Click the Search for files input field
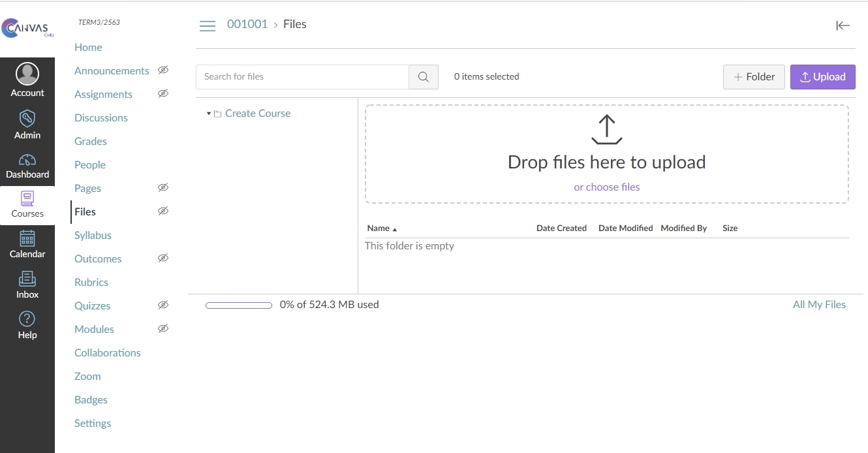Viewport: 868px width, 453px height. click(302, 77)
